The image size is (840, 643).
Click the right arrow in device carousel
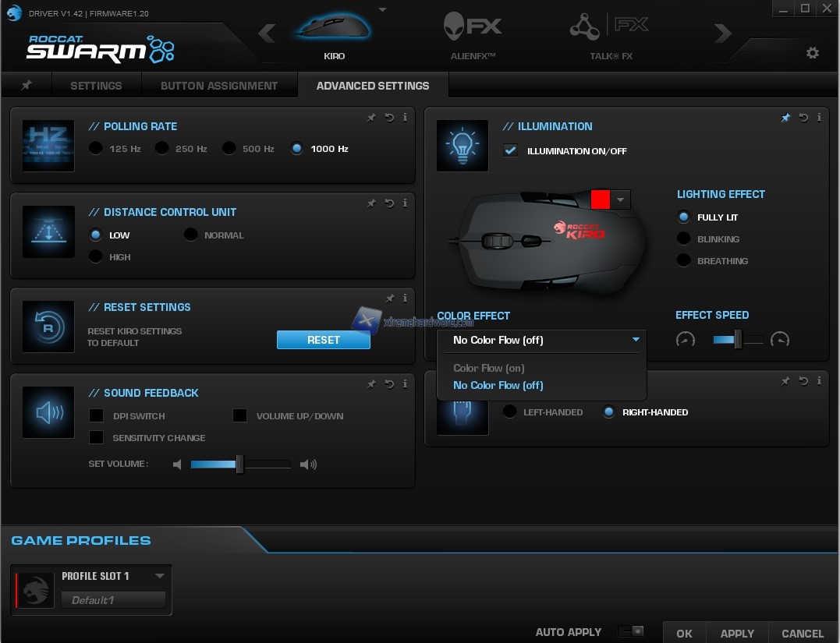723,34
